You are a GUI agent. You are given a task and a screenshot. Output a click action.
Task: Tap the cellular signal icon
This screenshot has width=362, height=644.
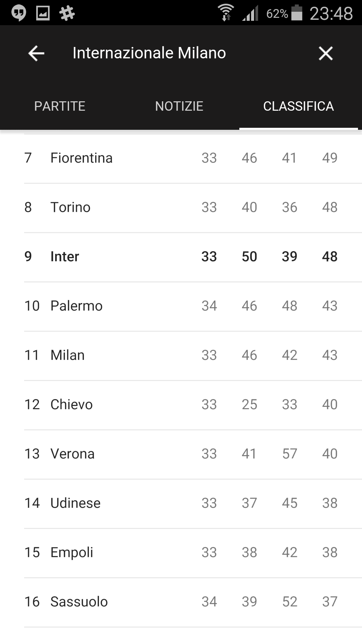pos(250,13)
